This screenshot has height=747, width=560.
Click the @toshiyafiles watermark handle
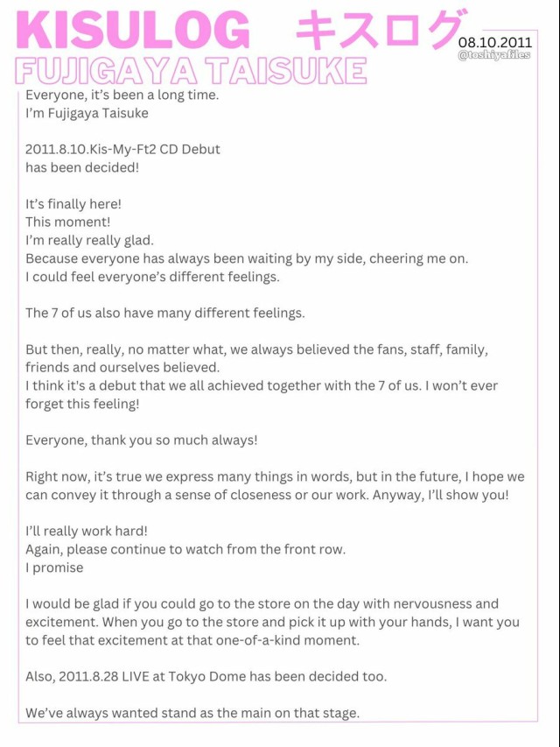(x=493, y=55)
